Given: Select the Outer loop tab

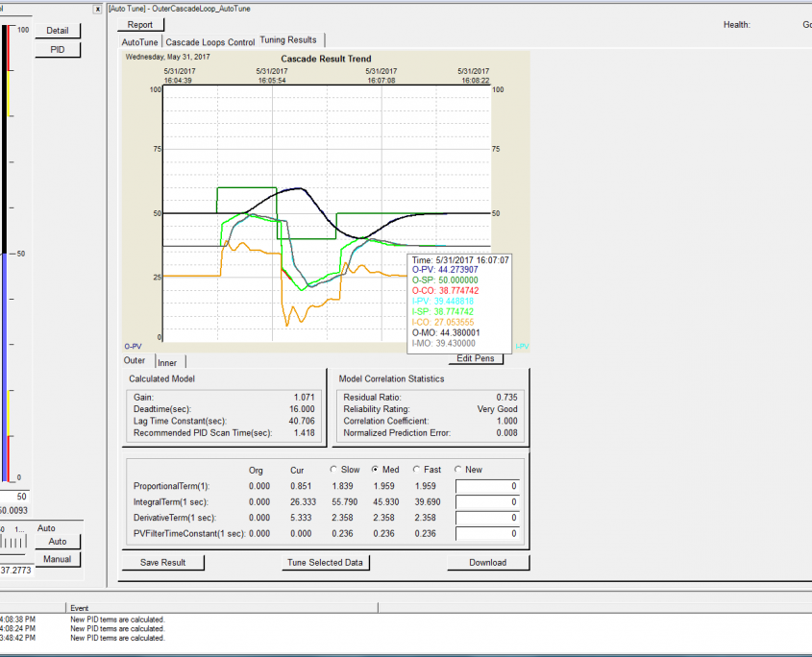Looking at the screenshot, I should click(x=134, y=360).
